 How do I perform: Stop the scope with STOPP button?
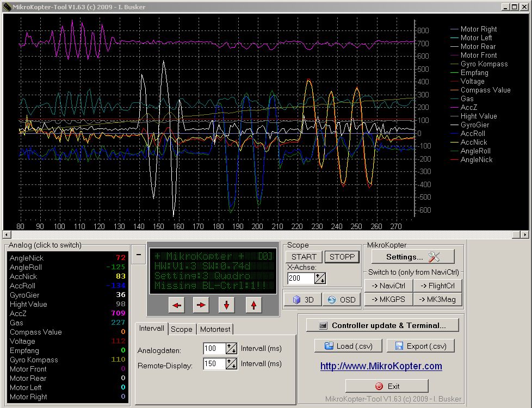[342, 257]
